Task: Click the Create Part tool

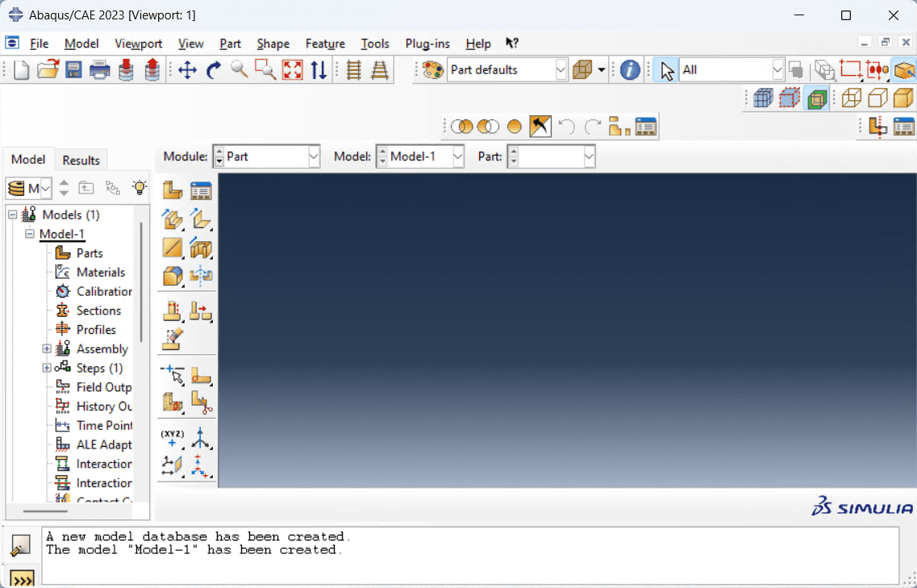Action: (173, 190)
